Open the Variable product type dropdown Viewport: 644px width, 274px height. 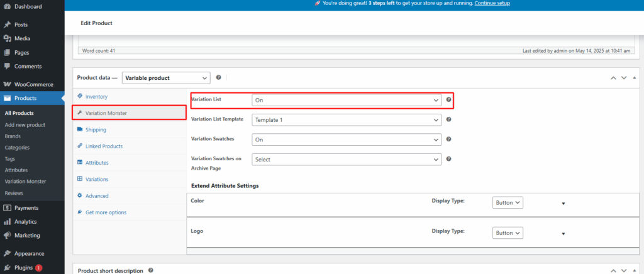pos(166,78)
